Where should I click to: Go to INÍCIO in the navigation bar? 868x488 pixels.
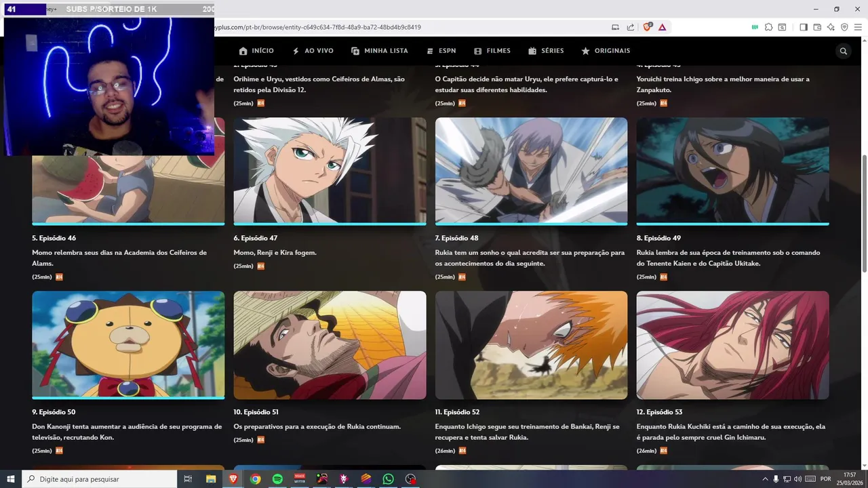coord(256,51)
